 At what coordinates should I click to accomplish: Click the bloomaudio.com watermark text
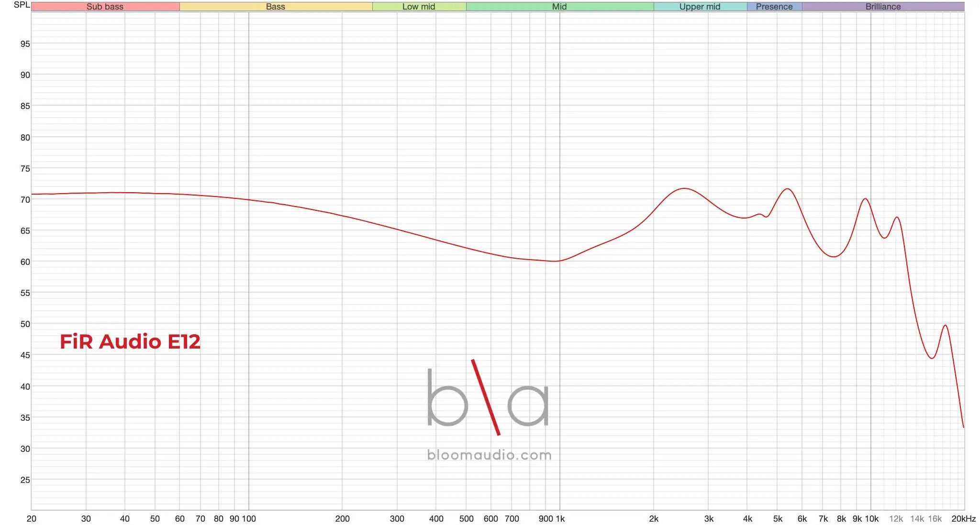[489, 455]
